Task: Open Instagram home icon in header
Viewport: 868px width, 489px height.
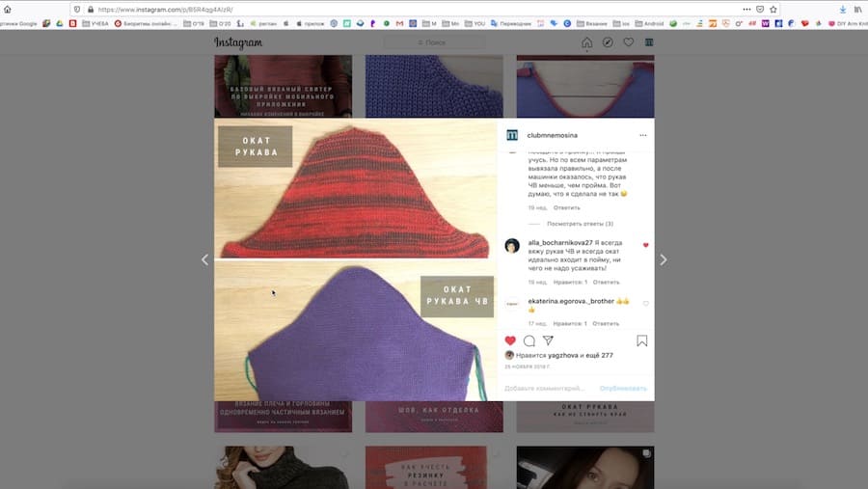Action: (586, 42)
